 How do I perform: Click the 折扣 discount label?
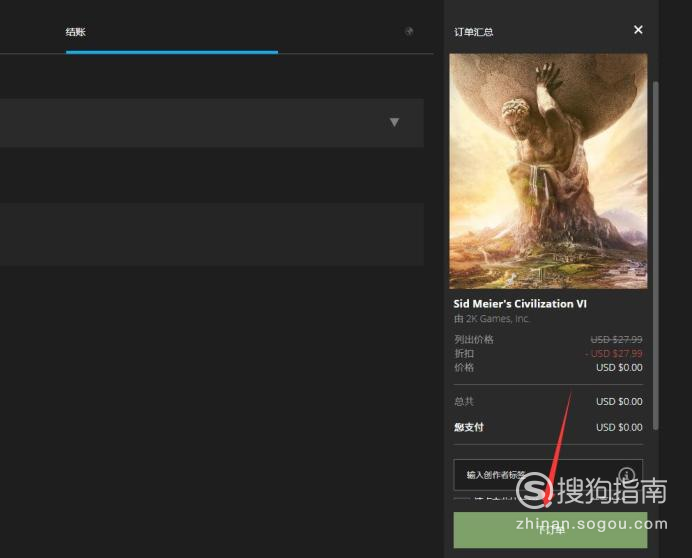click(x=464, y=354)
